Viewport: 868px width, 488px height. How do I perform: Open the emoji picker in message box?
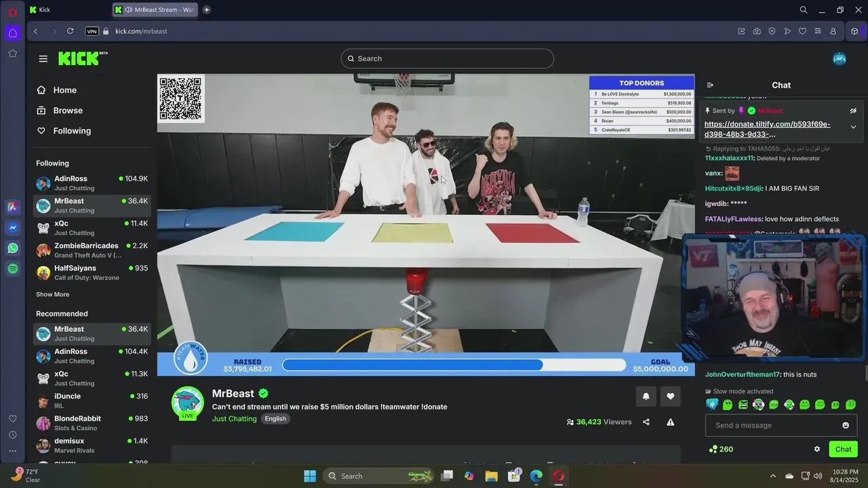(846, 425)
